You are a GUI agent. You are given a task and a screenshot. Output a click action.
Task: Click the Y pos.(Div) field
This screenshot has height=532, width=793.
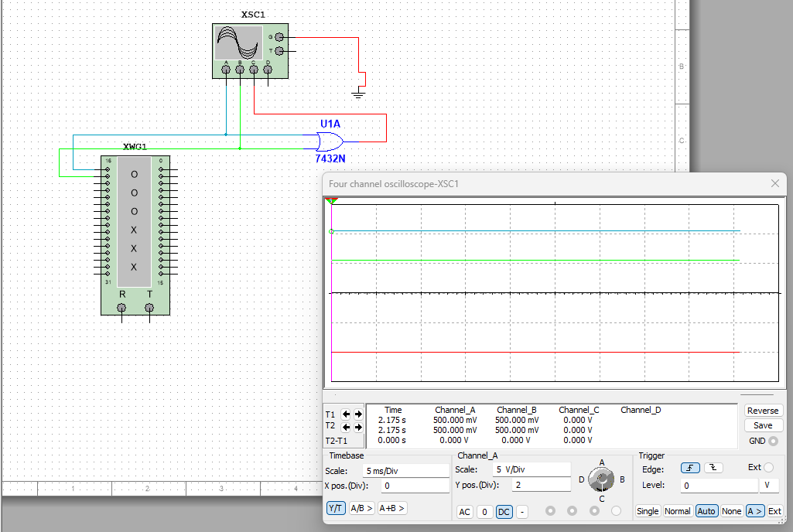coord(541,485)
